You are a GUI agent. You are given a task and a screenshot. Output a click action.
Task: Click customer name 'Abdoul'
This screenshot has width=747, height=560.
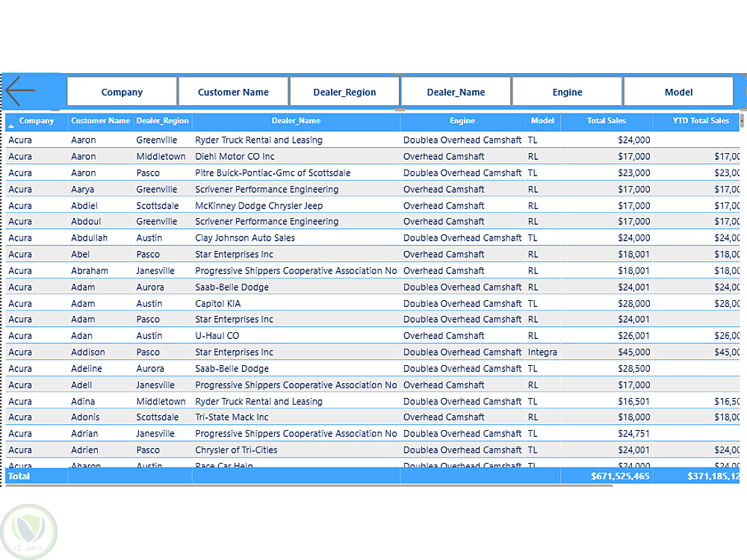pyautogui.click(x=86, y=222)
